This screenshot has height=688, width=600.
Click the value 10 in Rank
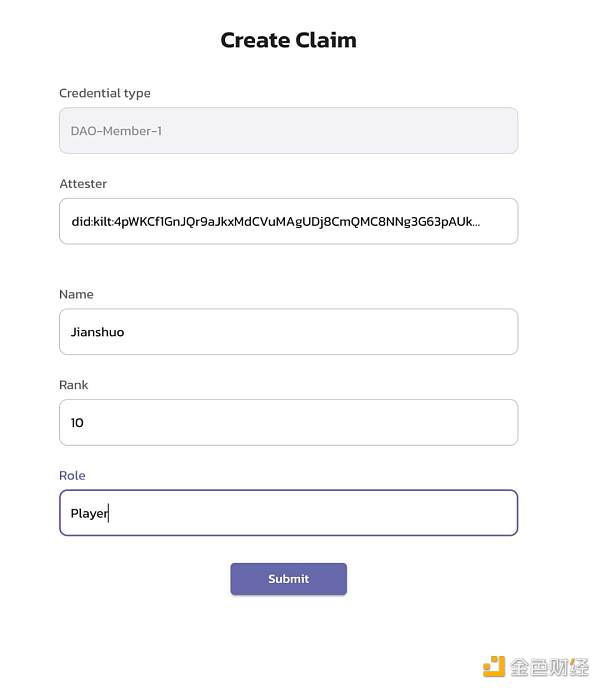click(77, 423)
